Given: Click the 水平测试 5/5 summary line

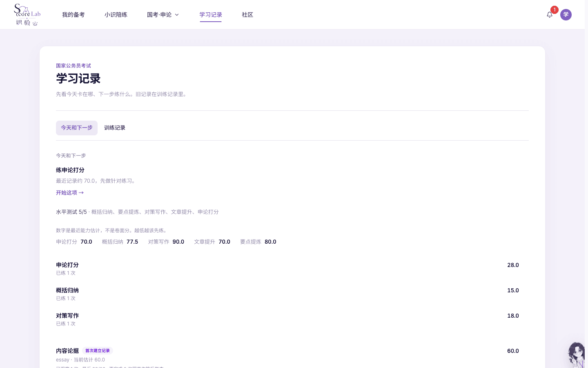Looking at the screenshot, I should point(137,212).
